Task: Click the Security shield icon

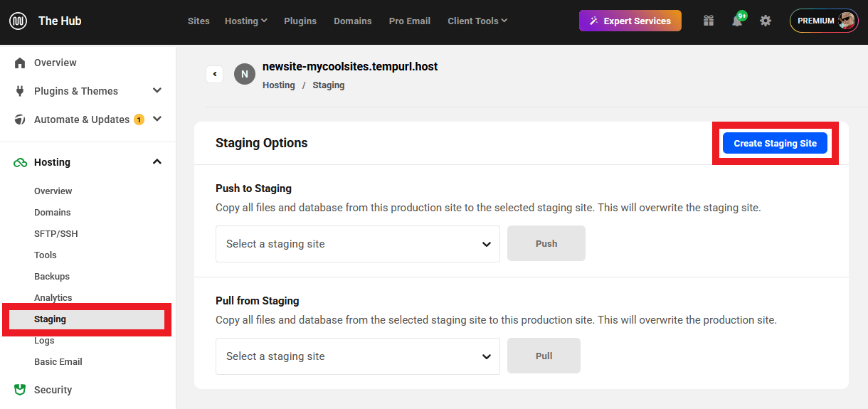Action: [20, 390]
